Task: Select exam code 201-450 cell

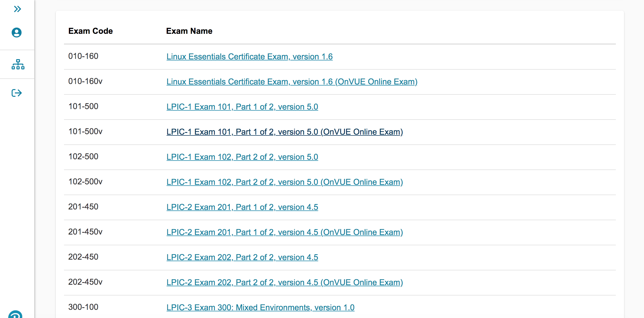Action: 83,207
